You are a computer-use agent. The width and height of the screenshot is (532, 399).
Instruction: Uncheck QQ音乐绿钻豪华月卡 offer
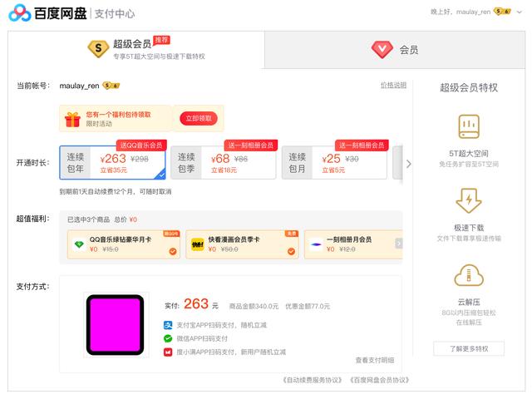tap(173, 251)
